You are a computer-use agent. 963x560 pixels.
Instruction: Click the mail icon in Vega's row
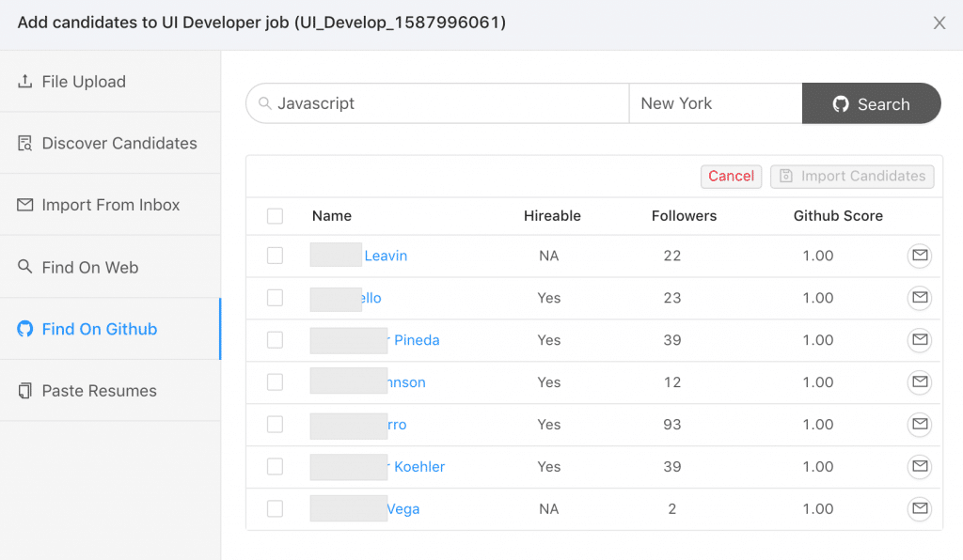919,509
